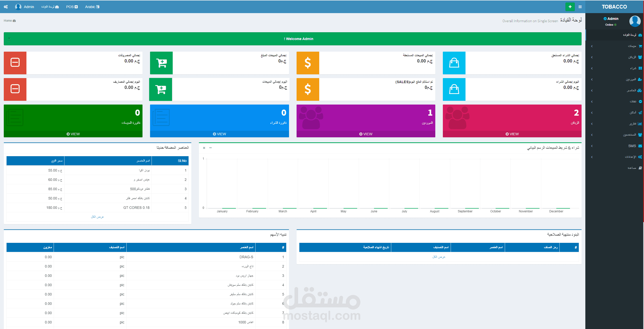Expand the purchases sidebar menu chevron

(592, 68)
